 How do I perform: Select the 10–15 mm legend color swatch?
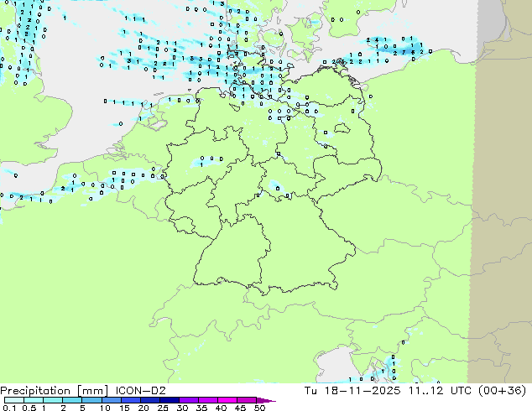pyautogui.click(x=111, y=400)
